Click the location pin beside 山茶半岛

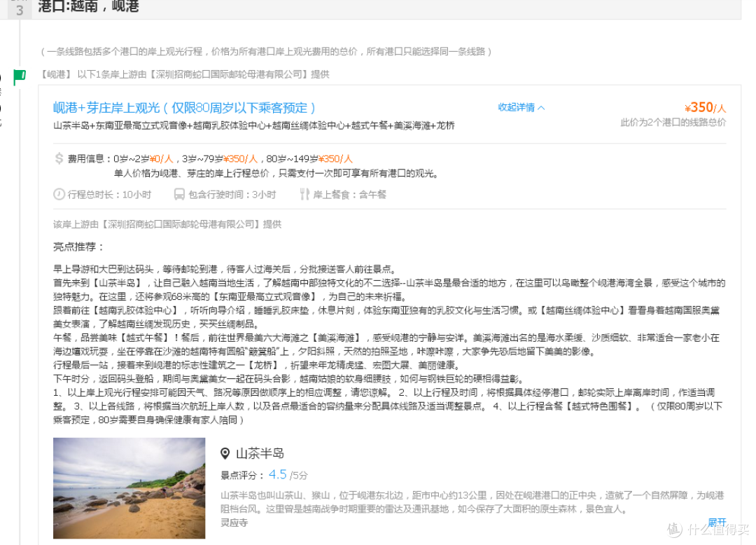[x=225, y=453]
